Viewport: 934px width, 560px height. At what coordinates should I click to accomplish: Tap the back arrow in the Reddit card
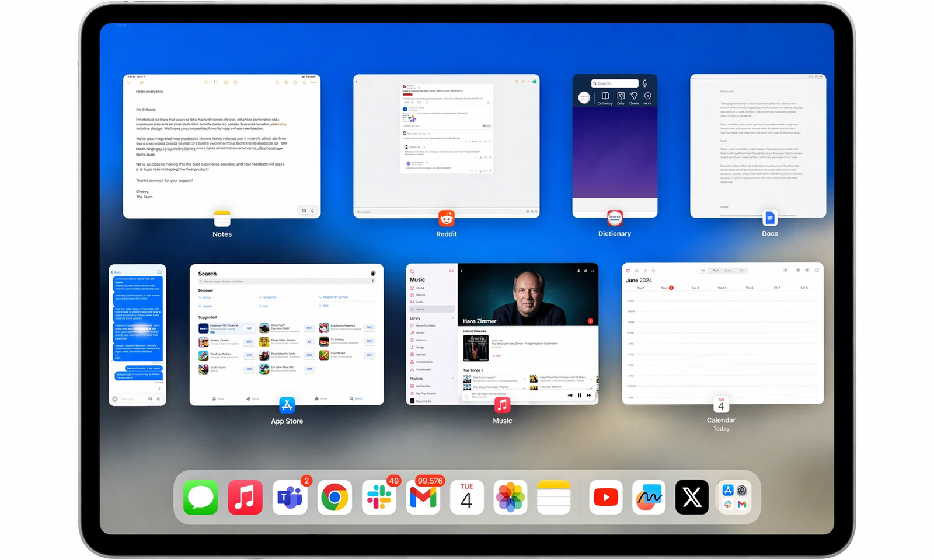357,82
